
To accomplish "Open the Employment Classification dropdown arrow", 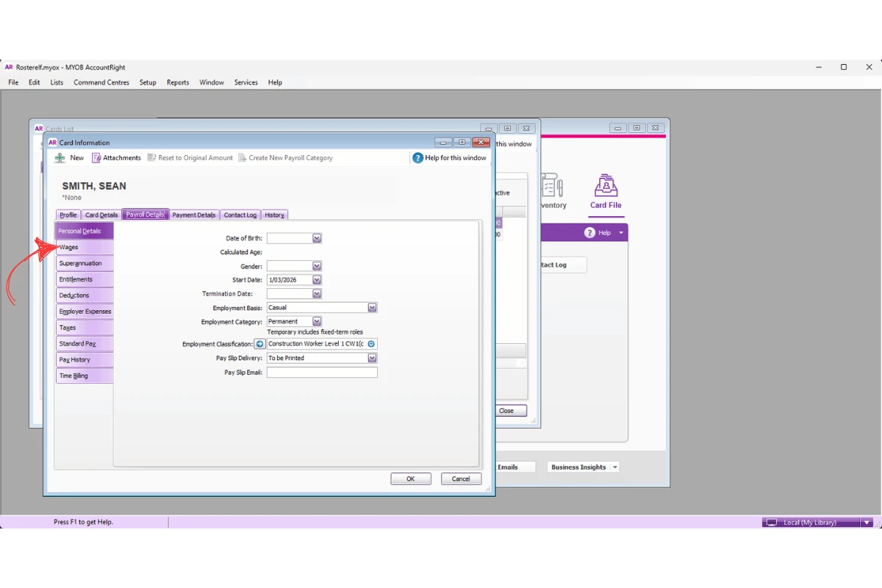I will (371, 344).
